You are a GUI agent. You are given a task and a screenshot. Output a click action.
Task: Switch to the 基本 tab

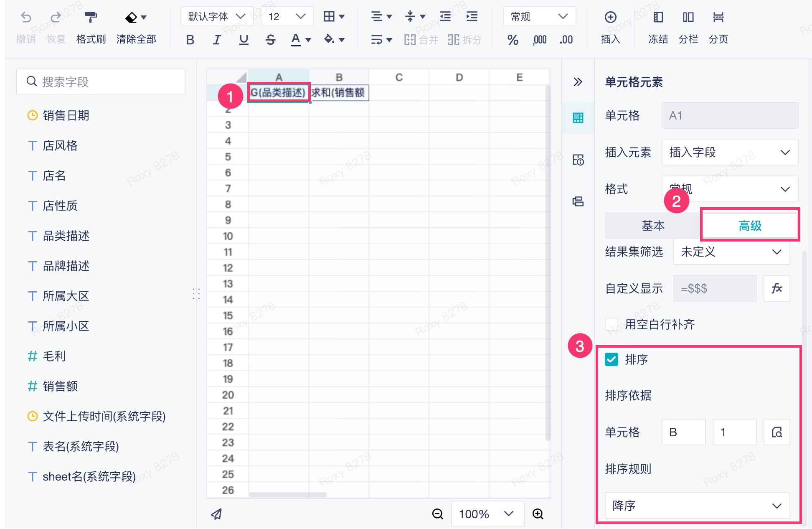click(x=653, y=226)
